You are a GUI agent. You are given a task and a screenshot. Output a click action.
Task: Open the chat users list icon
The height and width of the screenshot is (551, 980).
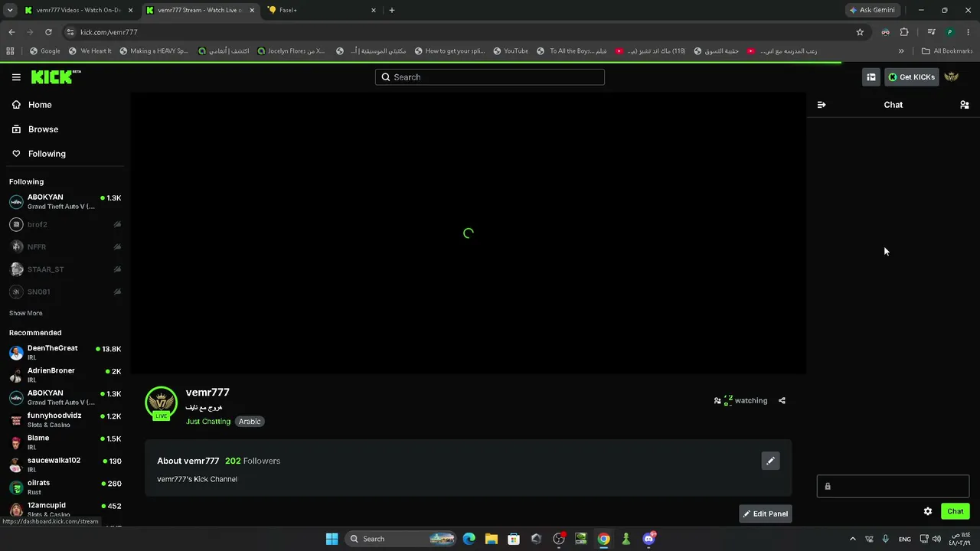pyautogui.click(x=965, y=105)
